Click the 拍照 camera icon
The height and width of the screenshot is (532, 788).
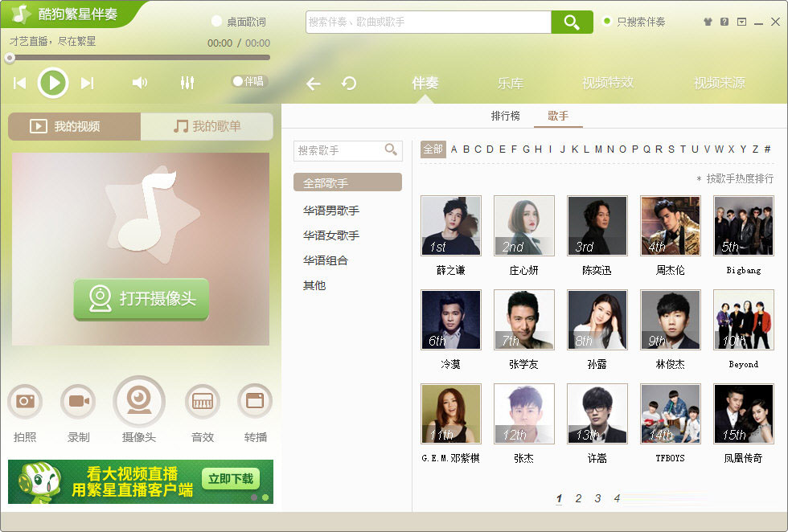(x=25, y=401)
